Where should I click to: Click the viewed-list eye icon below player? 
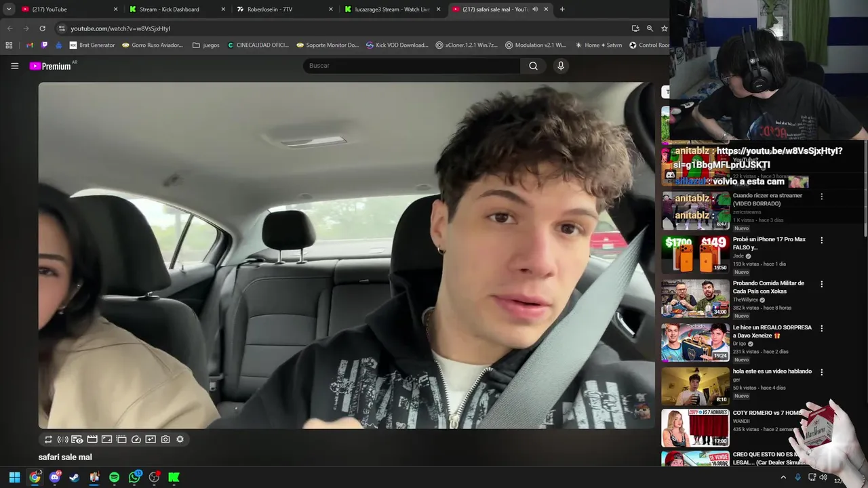click(x=77, y=439)
